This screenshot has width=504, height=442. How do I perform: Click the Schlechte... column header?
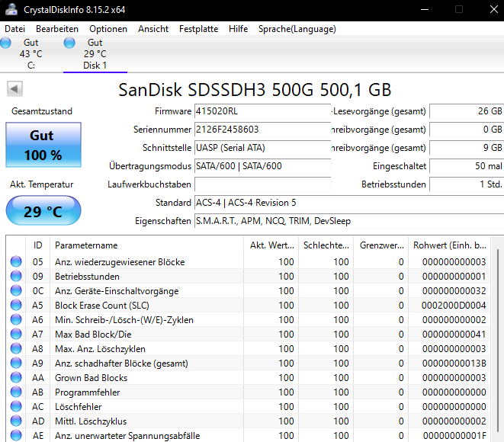click(x=326, y=245)
